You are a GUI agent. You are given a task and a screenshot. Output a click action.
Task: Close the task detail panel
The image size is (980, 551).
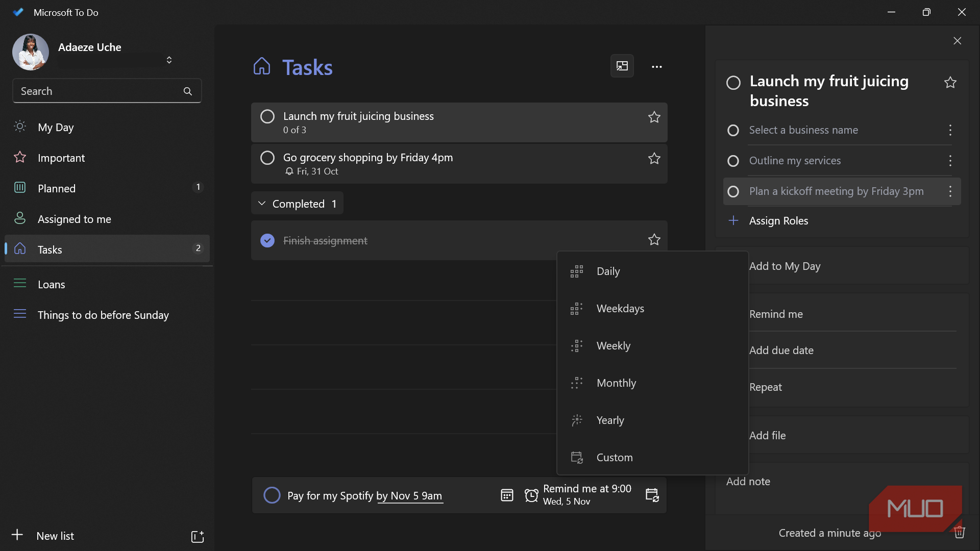pyautogui.click(x=957, y=41)
